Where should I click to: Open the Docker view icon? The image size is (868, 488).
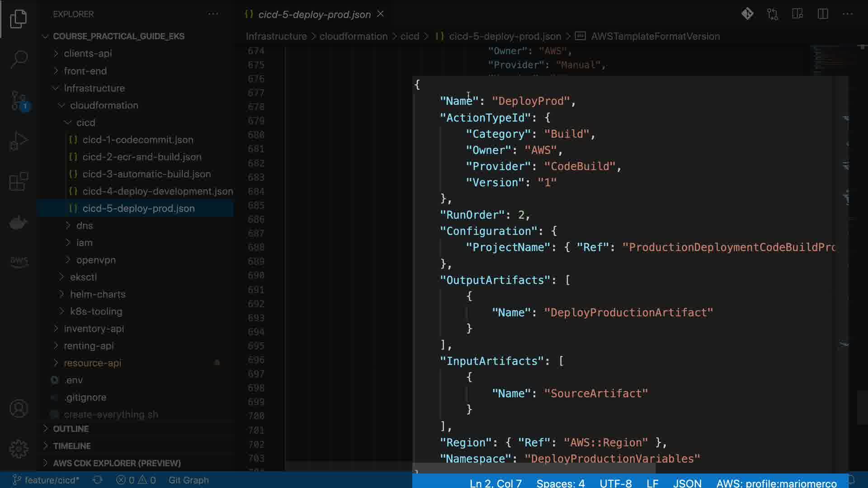pos(19,222)
